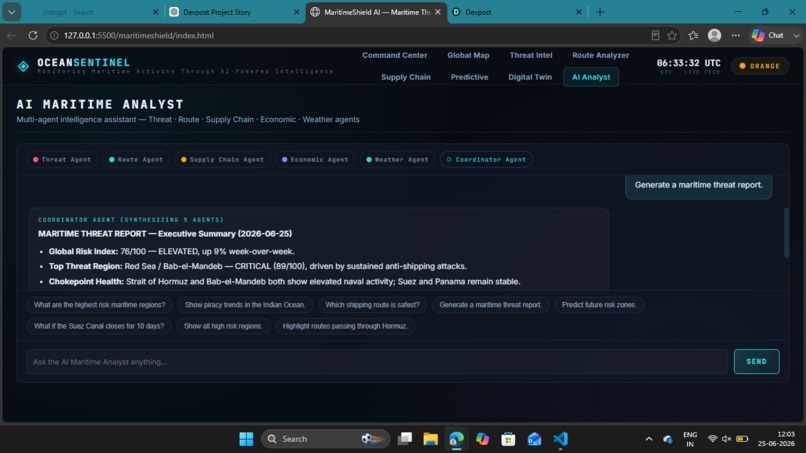Click 'Generate a maritime threat report.' suggestion chip
Viewport: 806px width, 453px height.
click(490, 305)
